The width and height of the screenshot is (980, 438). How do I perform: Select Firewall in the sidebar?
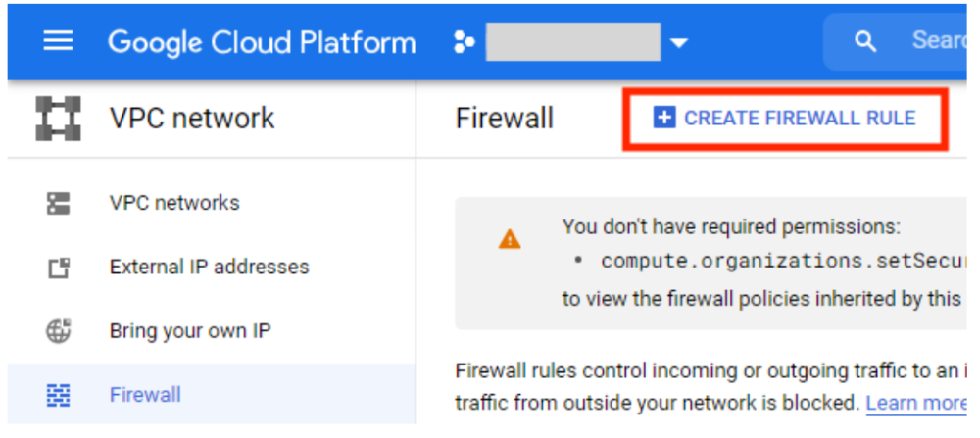pyautogui.click(x=145, y=395)
